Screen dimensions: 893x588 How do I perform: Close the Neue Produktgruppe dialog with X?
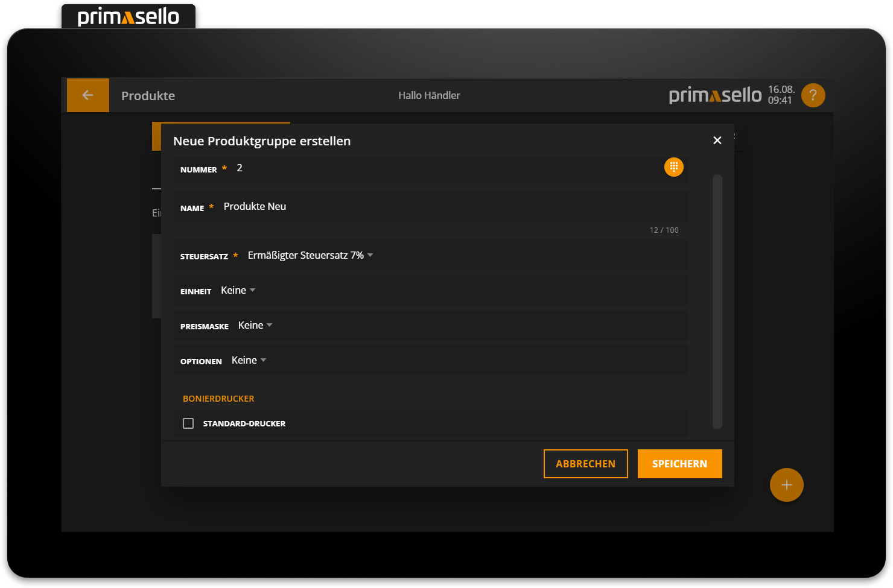[x=717, y=141]
